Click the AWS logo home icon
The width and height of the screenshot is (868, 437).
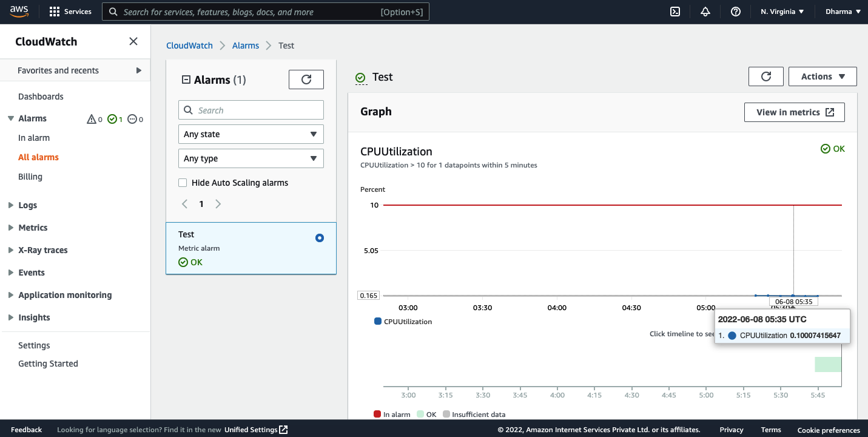point(19,12)
